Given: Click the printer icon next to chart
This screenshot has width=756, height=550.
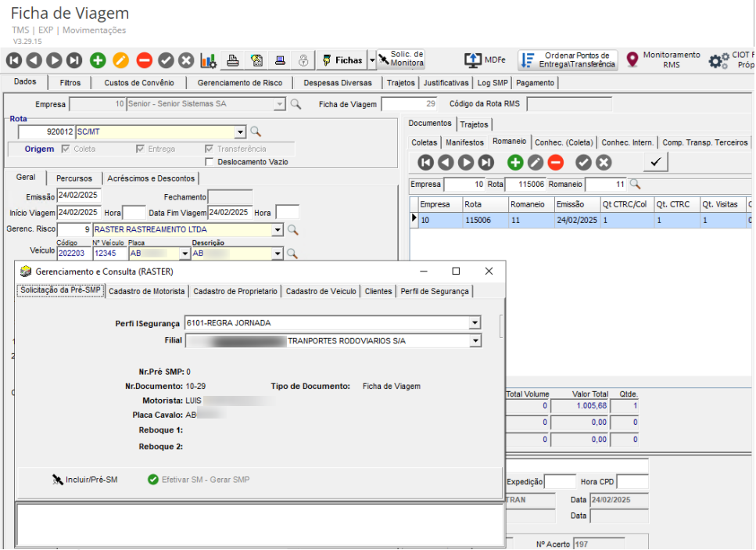Looking at the screenshot, I should point(233,60).
